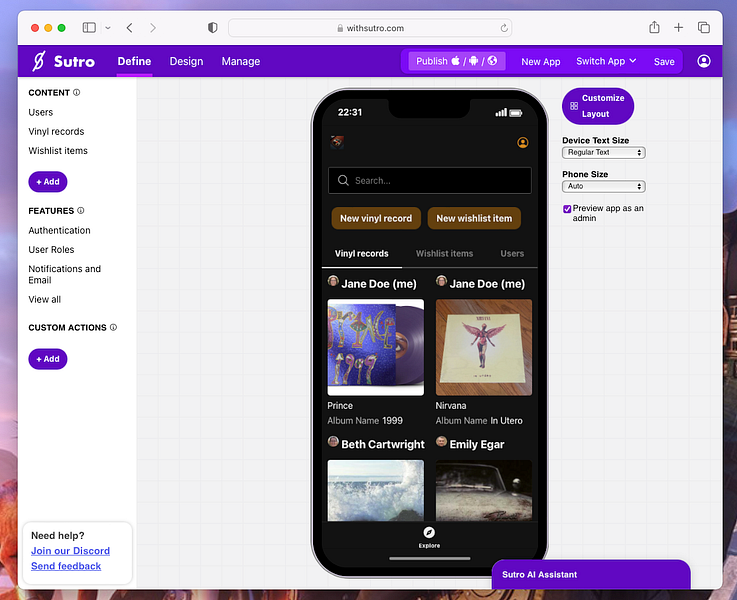Screen dimensions: 737x600
Task: Toggle the Safari sidebar icon
Action: [89, 28]
